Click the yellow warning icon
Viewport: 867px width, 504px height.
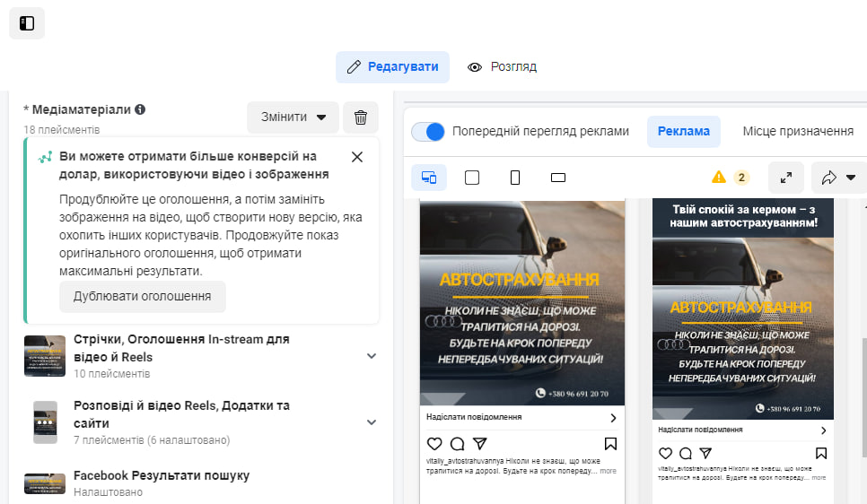(x=718, y=177)
